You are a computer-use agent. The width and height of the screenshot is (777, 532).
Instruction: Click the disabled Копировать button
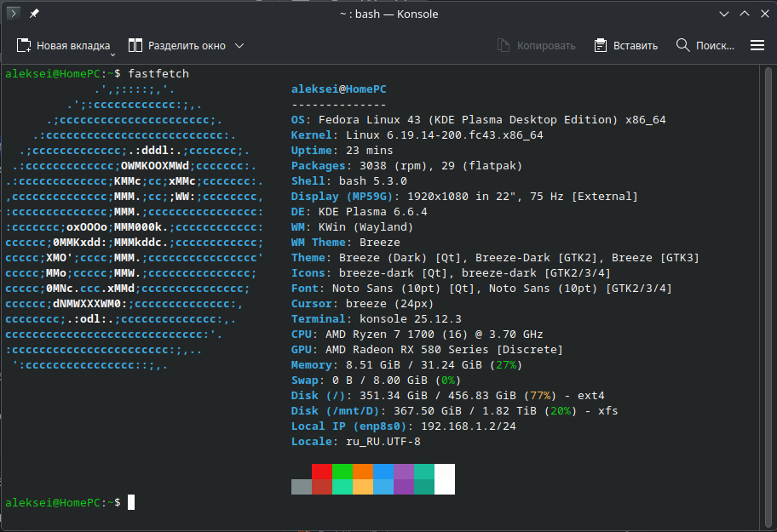tap(536, 45)
